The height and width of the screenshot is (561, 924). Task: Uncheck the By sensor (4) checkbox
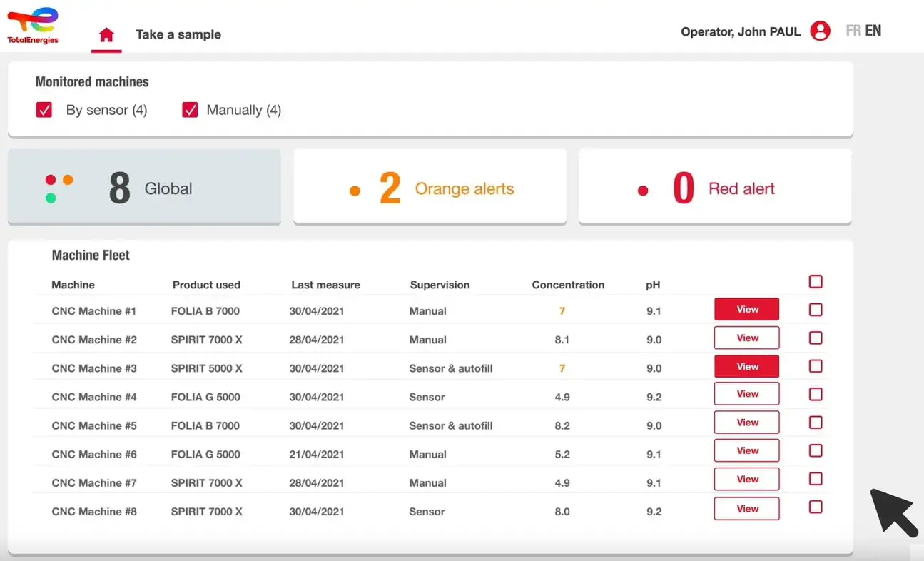click(44, 110)
